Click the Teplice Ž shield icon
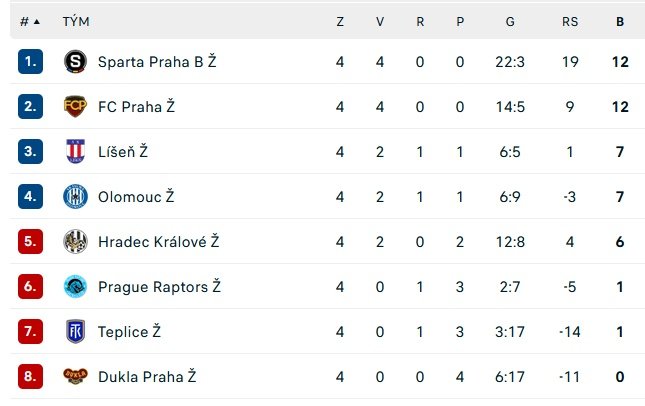This screenshot has height=406, width=645. (x=75, y=331)
